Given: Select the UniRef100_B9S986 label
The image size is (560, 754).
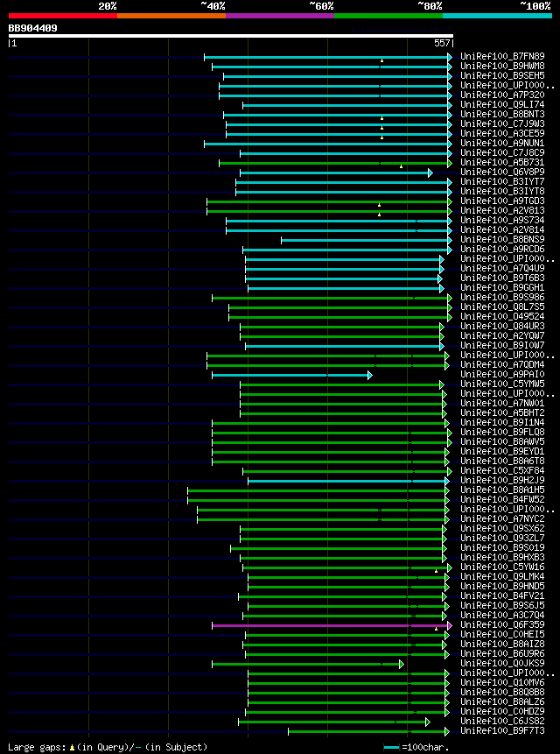Looking at the screenshot, I should click(502, 297).
